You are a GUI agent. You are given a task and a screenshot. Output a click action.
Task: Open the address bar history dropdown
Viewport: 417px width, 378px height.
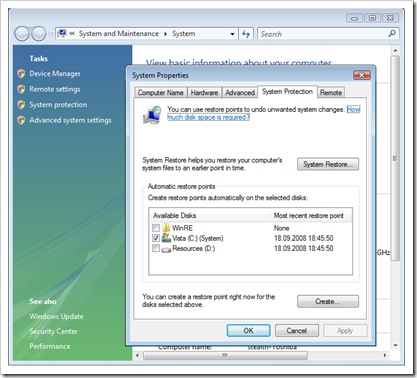pyautogui.click(x=232, y=34)
